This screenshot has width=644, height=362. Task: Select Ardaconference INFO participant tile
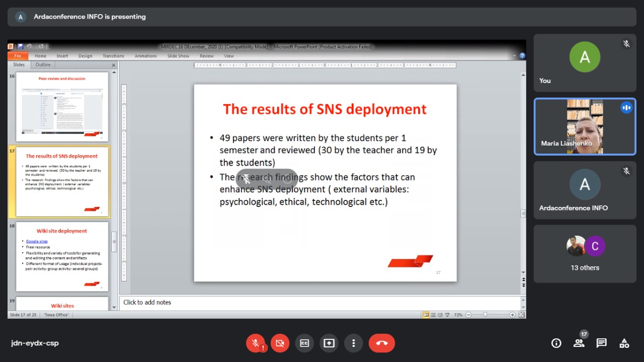pos(585,190)
